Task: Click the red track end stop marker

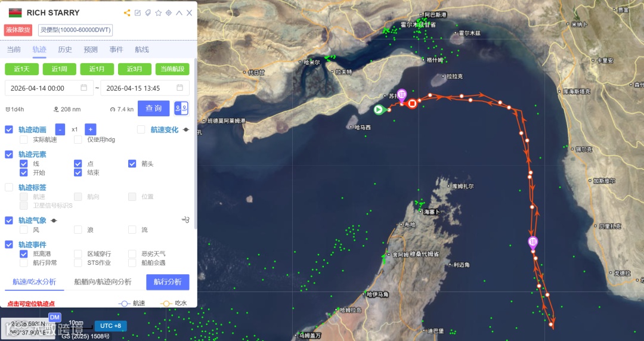Action: coord(412,104)
